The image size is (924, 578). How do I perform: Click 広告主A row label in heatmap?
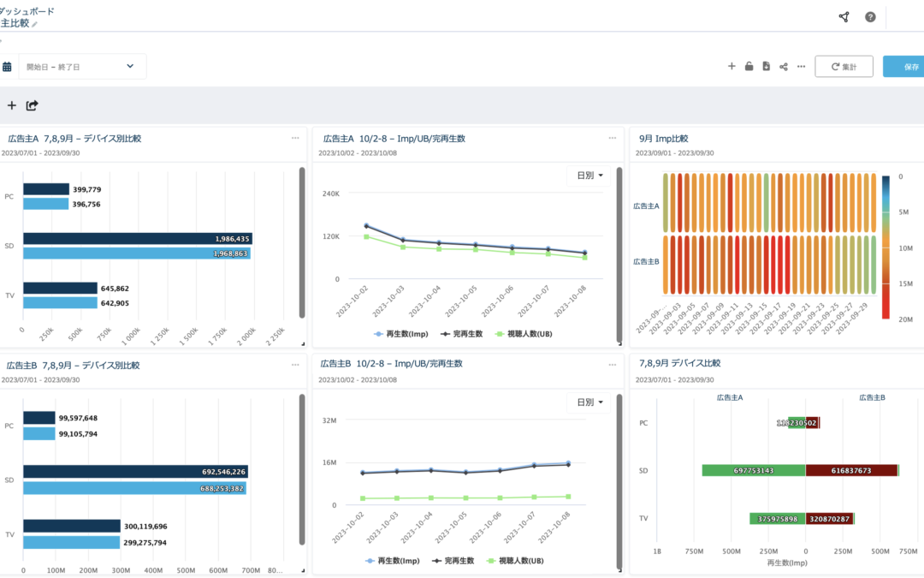pos(646,206)
